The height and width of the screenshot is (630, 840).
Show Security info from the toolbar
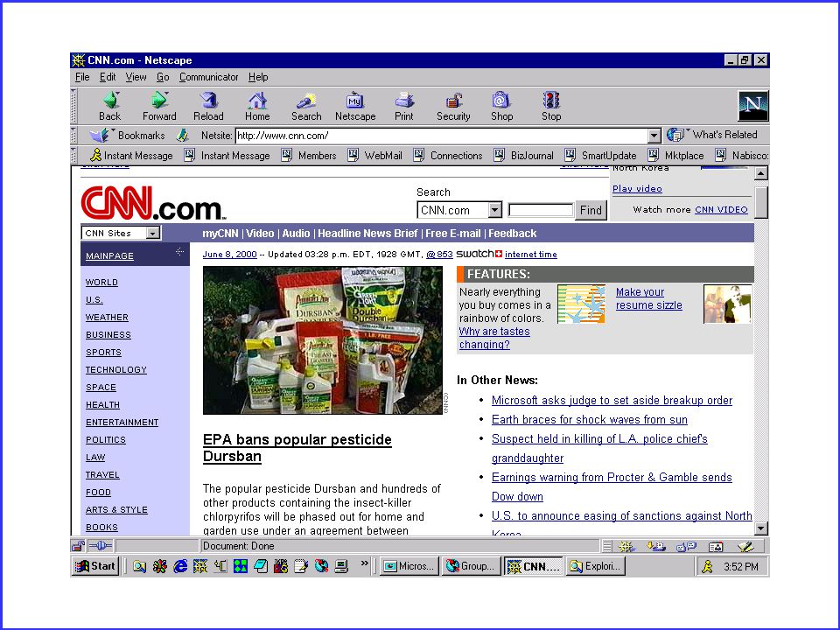453,106
